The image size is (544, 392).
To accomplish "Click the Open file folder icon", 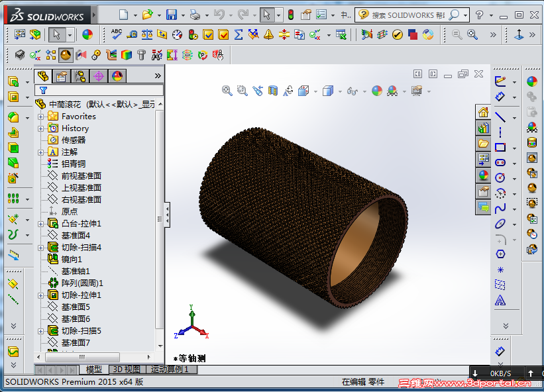I will [x=148, y=15].
